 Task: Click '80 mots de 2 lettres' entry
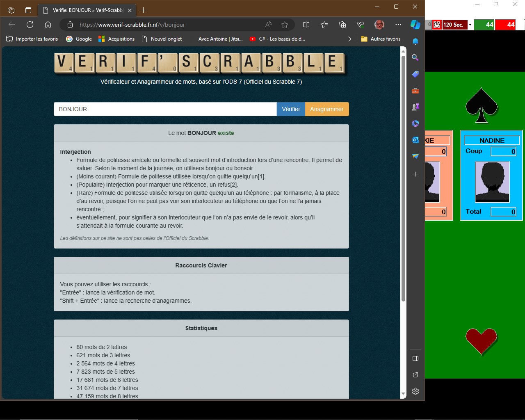tap(102, 347)
